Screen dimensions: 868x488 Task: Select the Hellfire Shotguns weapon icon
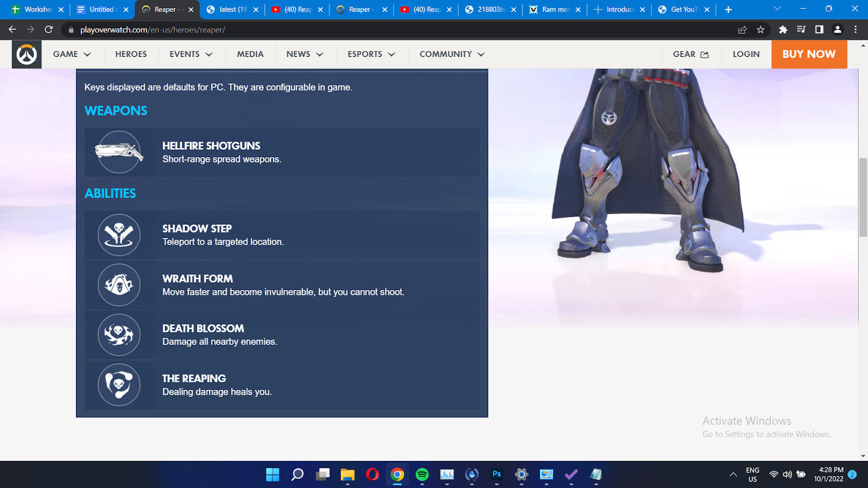[119, 152]
